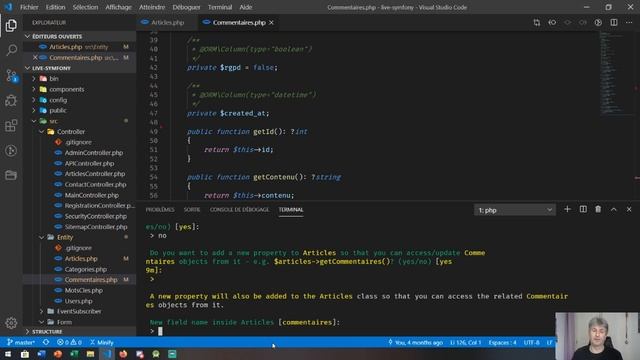640x360 pixels.
Task: Open the Sélection menu
Action: click(85, 7)
